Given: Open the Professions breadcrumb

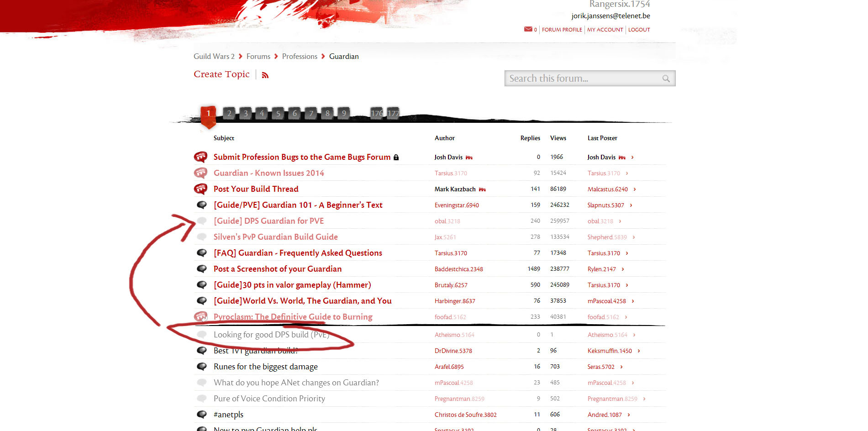Looking at the screenshot, I should [300, 56].
